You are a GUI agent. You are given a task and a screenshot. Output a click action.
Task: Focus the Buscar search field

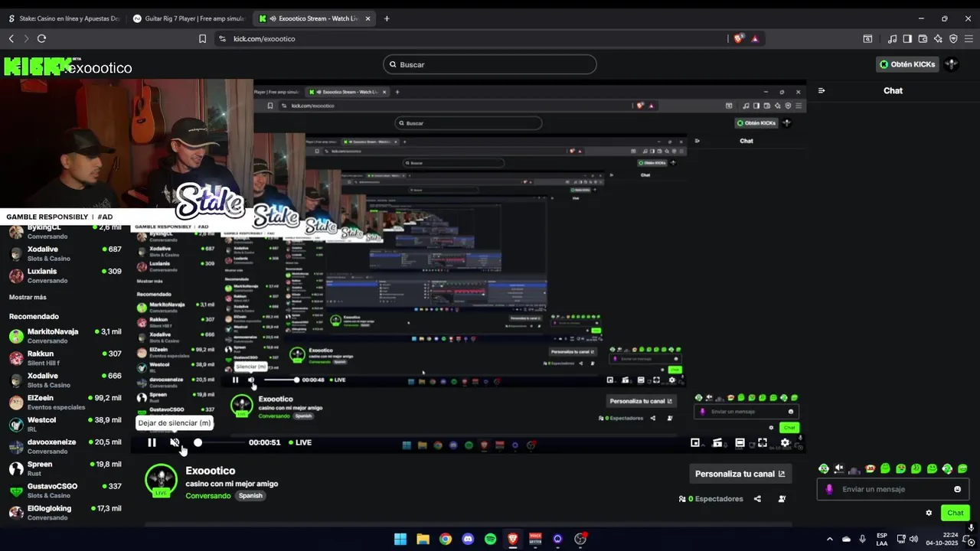coord(489,64)
